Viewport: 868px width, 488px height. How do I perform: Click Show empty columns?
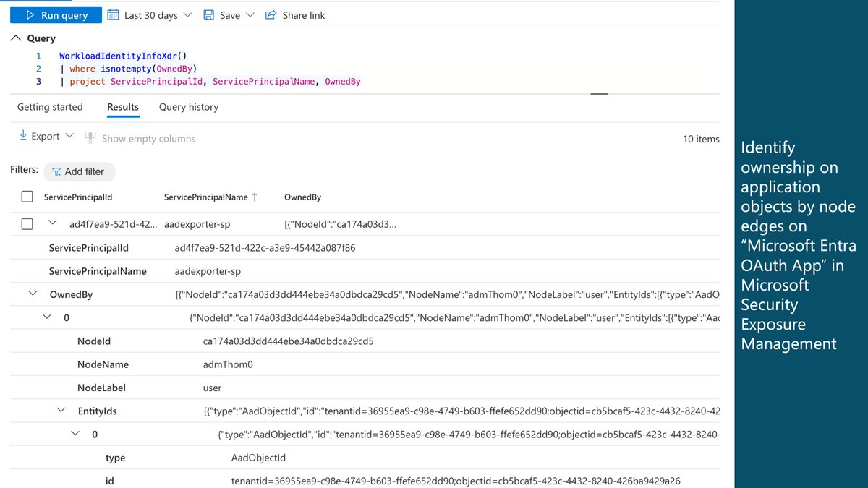click(148, 139)
